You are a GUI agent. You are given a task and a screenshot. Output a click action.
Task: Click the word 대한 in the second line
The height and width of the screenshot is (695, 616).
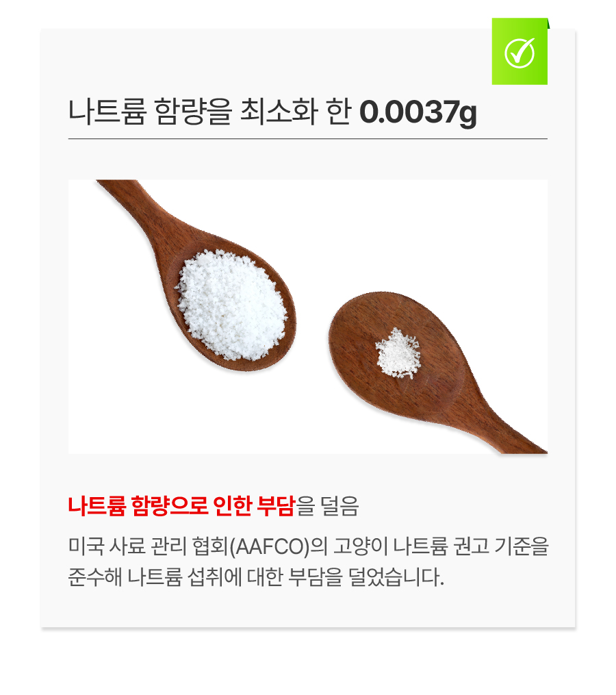pos(265,577)
